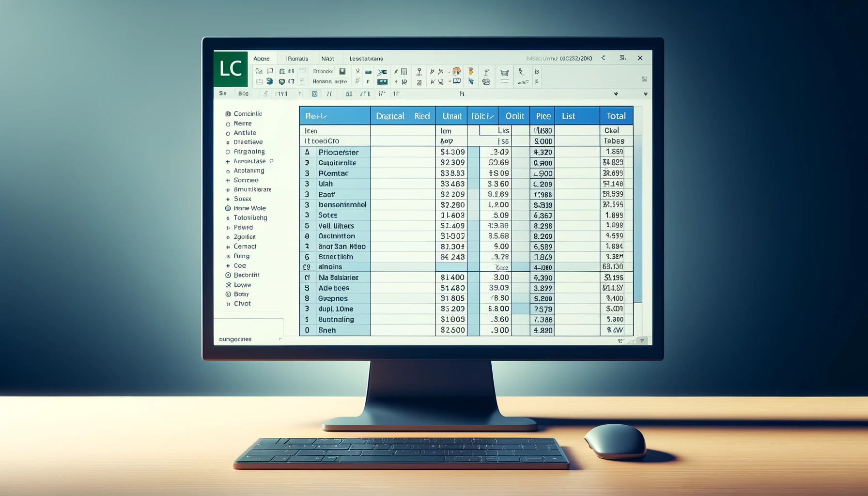Click the stamp icon left of the basket
Viewport: 868px width, 496px height.
click(486, 77)
